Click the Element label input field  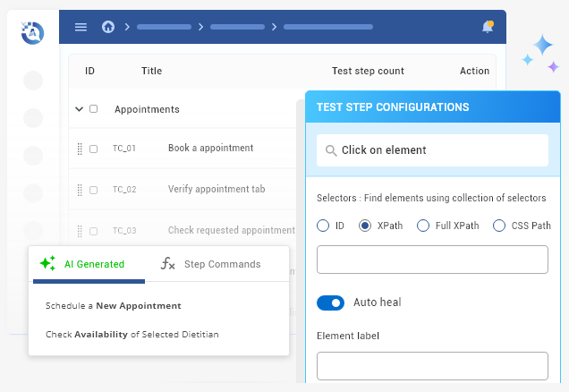[432, 366]
